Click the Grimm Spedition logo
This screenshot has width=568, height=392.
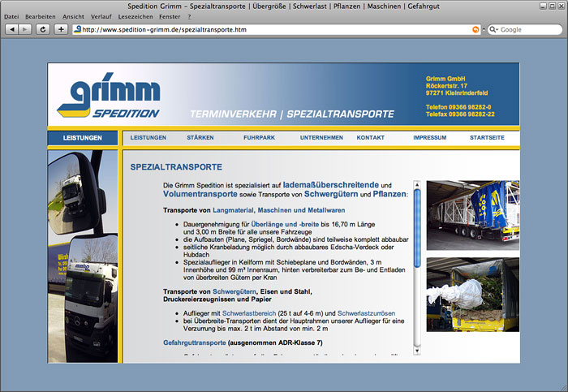pyautogui.click(x=109, y=95)
